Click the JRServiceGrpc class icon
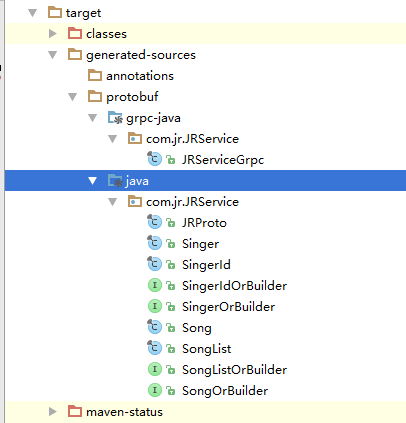The image size is (406, 423). pos(154,159)
